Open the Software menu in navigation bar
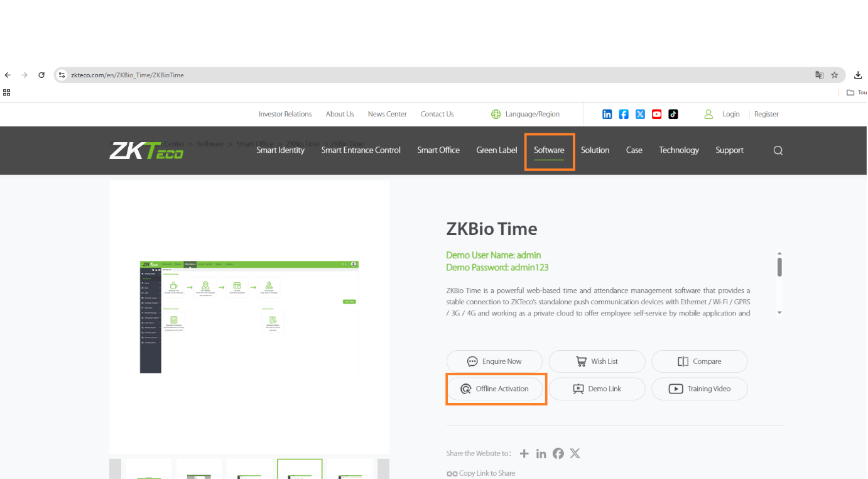This screenshot has width=868, height=479. pos(549,150)
